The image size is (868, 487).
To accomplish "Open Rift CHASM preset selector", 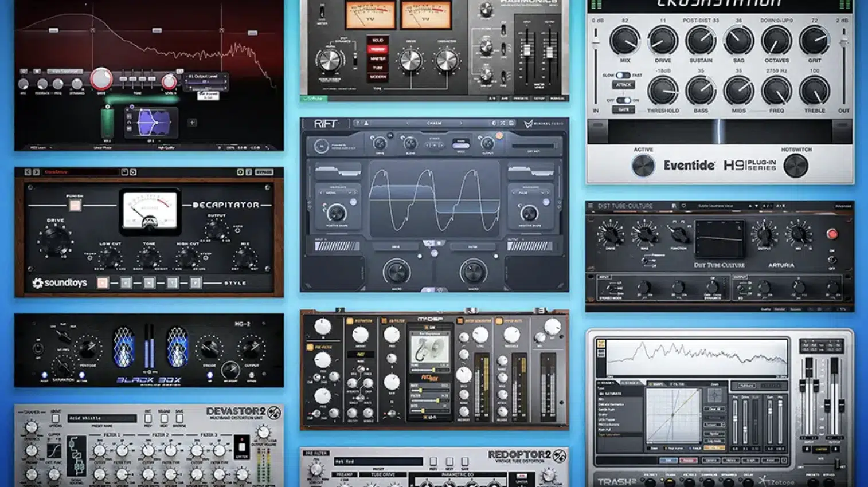I will point(434,123).
